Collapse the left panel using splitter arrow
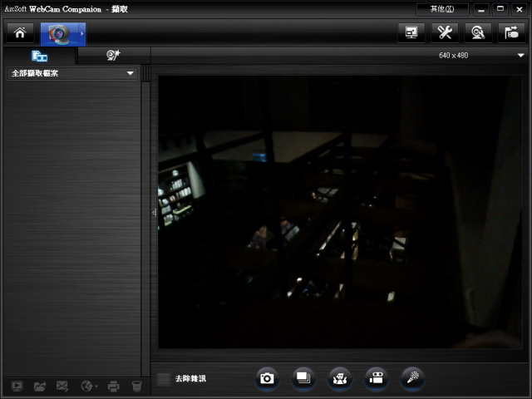This screenshot has height=399, width=532. pyautogui.click(x=155, y=213)
